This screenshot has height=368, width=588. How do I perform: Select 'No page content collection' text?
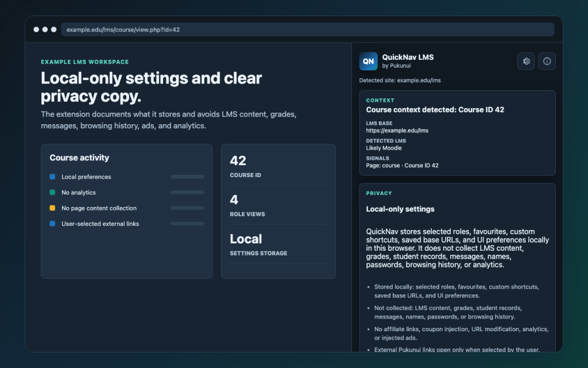point(99,208)
